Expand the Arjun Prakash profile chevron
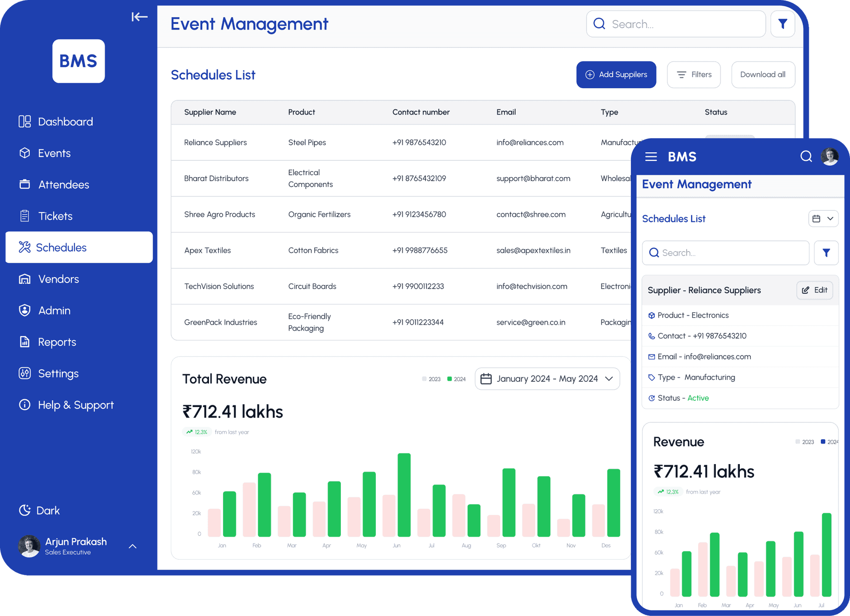850x616 pixels. pos(132,546)
